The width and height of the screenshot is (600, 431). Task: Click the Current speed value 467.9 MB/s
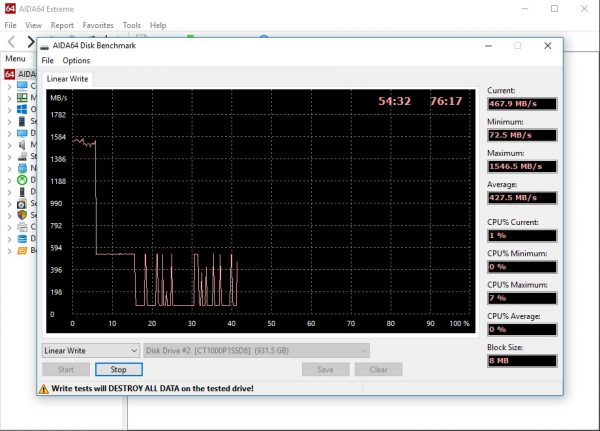pos(522,104)
